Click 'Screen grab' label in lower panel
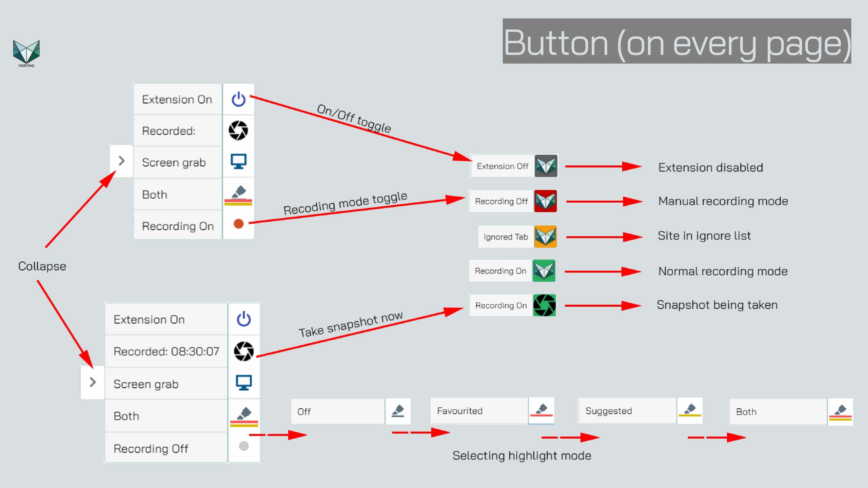The image size is (868, 488). [146, 384]
